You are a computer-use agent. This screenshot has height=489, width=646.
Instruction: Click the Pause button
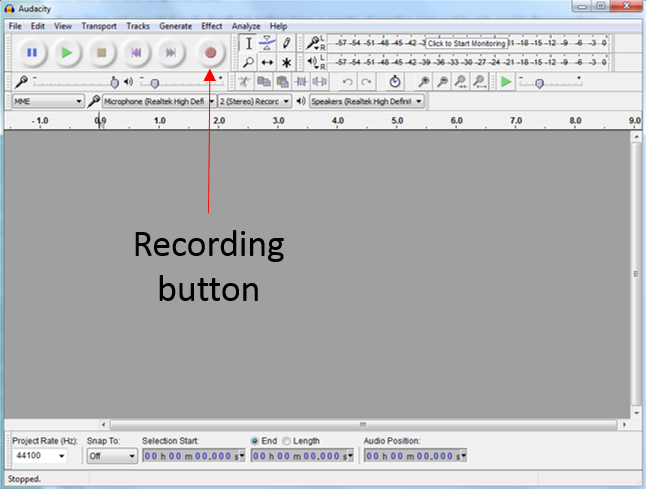pos(31,52)
